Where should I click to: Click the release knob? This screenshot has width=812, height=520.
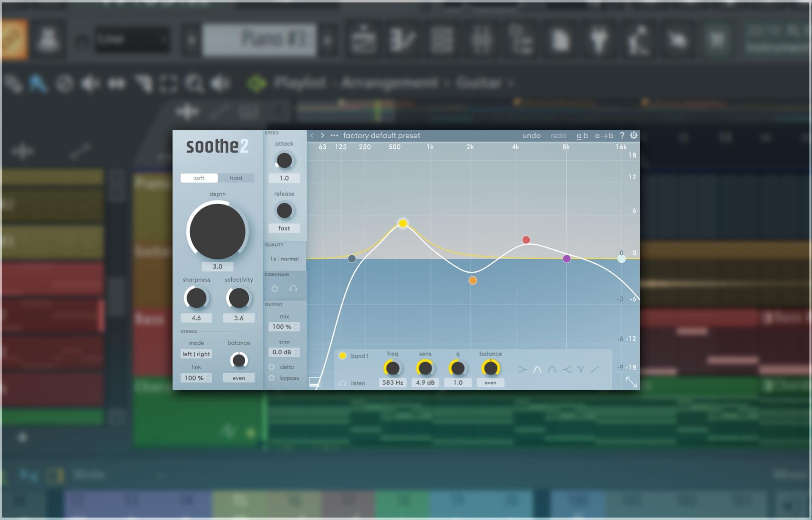[x=284, y=211]
